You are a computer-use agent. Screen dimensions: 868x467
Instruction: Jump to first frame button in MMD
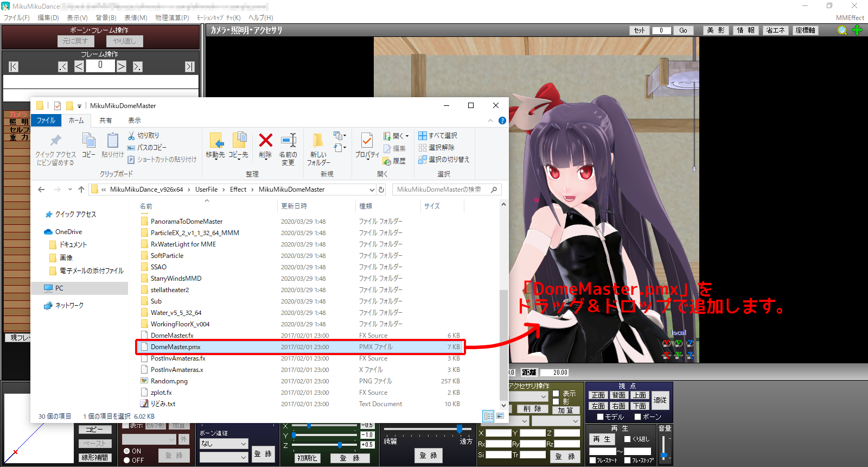(x=14, y=67)
